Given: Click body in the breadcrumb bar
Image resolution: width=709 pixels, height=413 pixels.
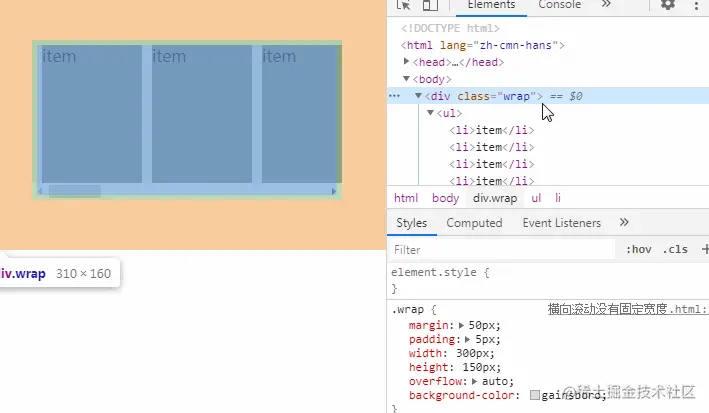Looking at the screenshot, I should (x=445, y=198).
